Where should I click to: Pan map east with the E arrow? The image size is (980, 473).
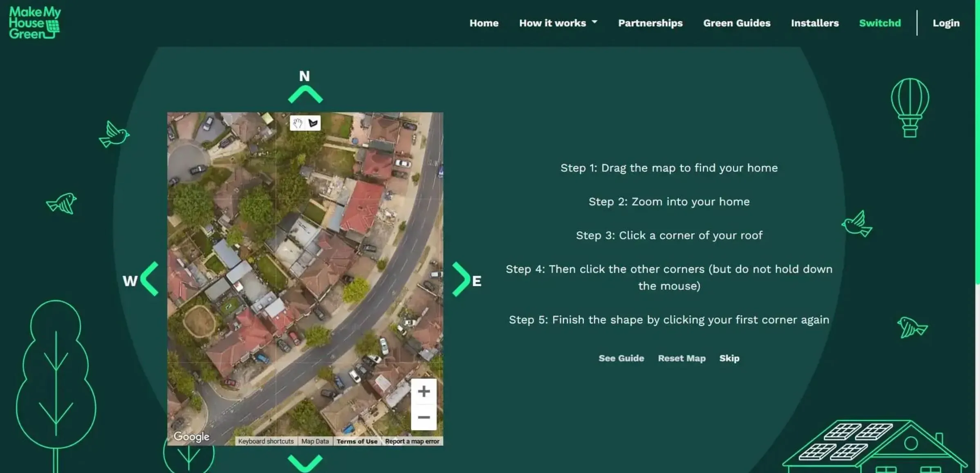point(461,279)
